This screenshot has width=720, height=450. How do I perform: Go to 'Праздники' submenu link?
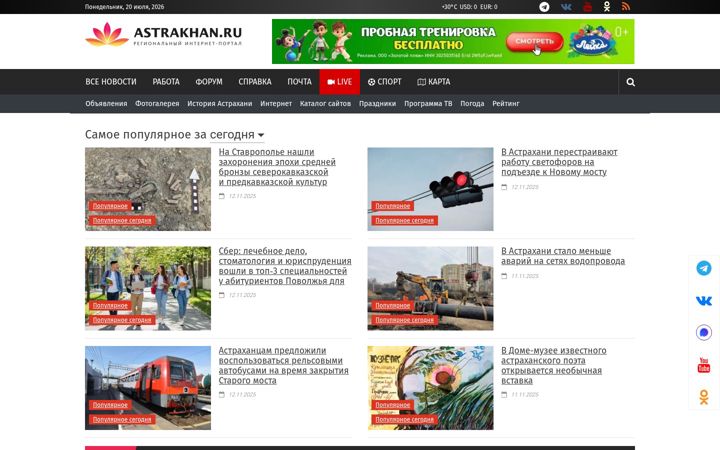click(377, 104)
